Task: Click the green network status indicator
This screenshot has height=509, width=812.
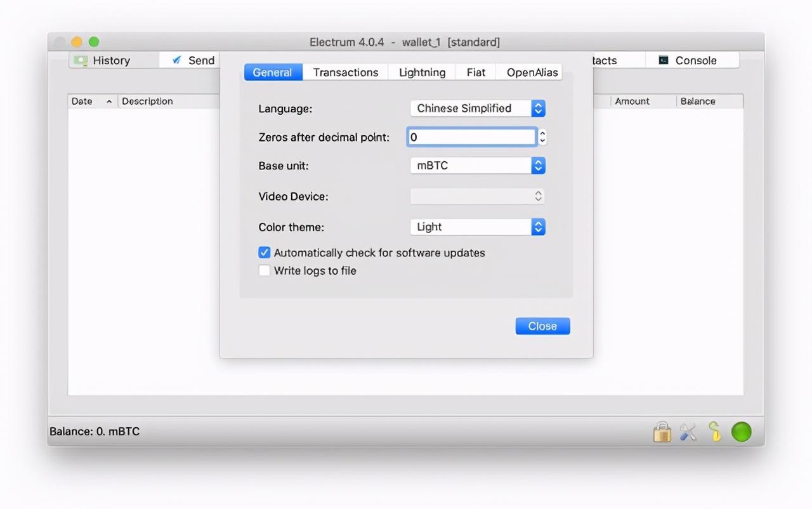Action: (x=741, y=432)
